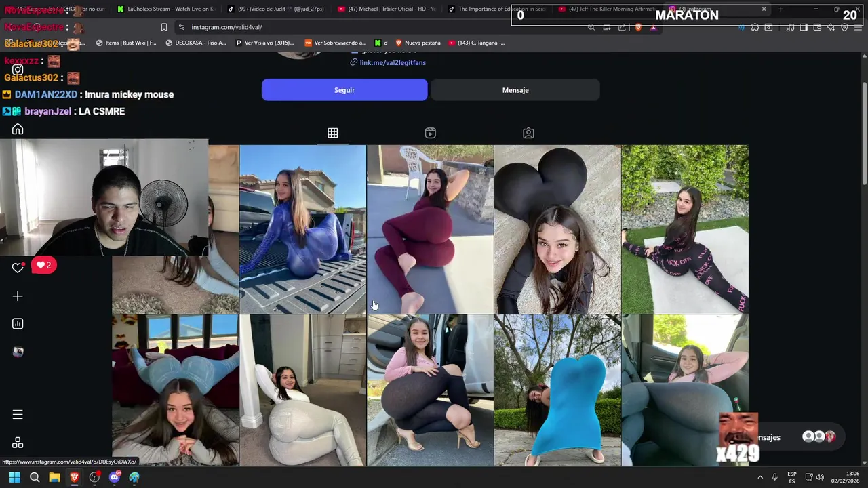Click the Brave Shields lion icon
This screenshot has width=868, height=488.
pyautogui.click(x=638, y=27)
